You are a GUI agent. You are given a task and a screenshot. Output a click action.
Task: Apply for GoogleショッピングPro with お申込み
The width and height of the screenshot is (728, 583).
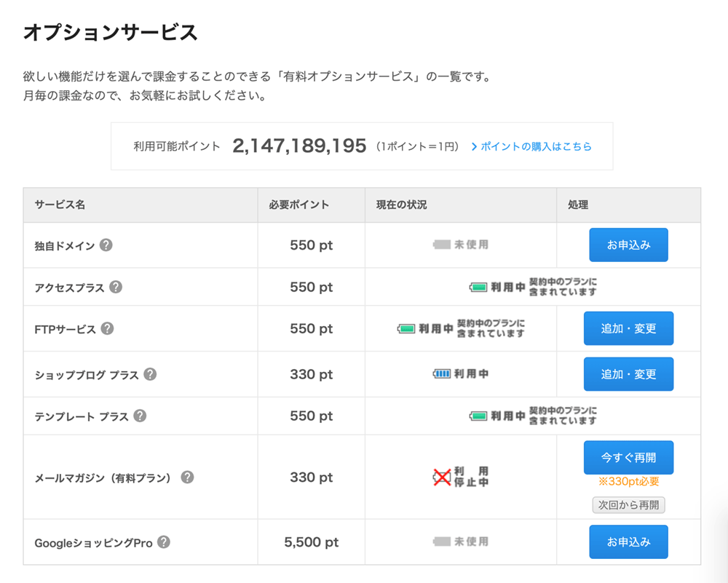tap(628, 542)
